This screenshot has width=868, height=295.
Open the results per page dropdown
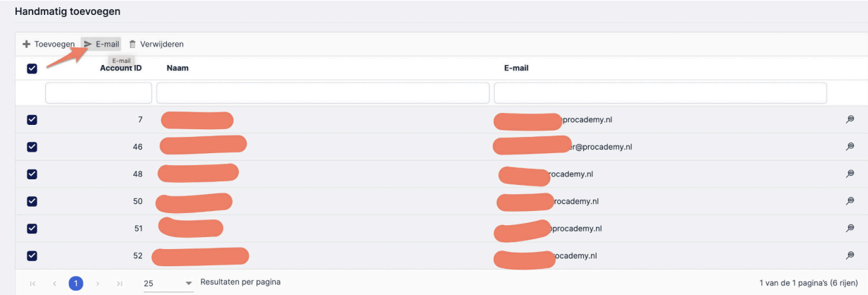tap(168, 283)
